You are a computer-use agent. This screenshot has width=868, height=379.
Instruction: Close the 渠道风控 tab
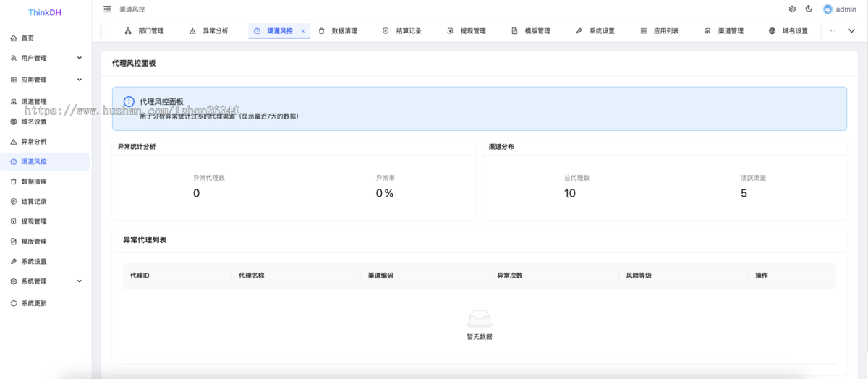pos(303,31)
